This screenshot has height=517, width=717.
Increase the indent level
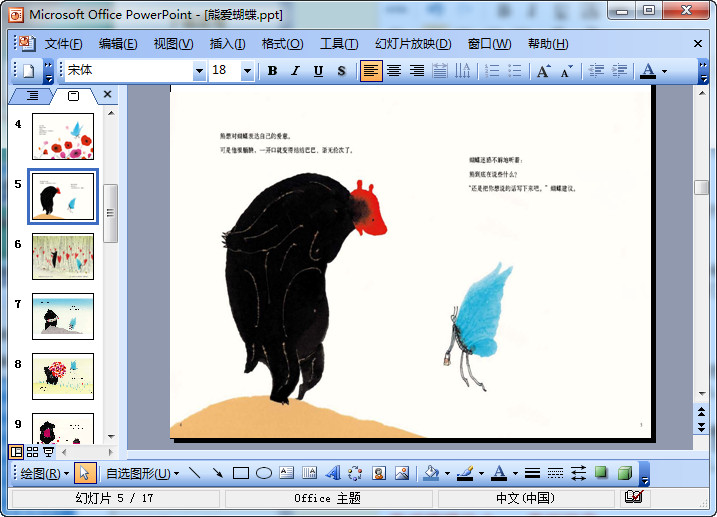(619, 71)
